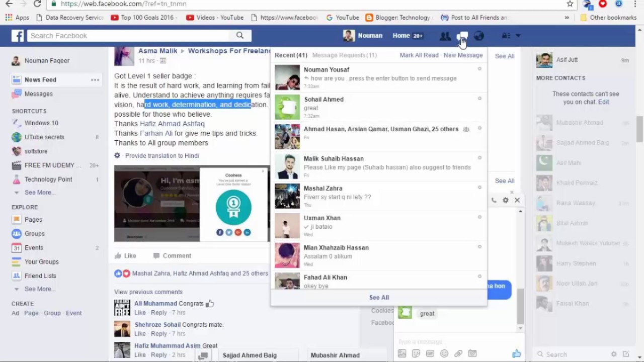Click See All at bottom of messages
Screen dimensions: 644x362
(379, 298)
